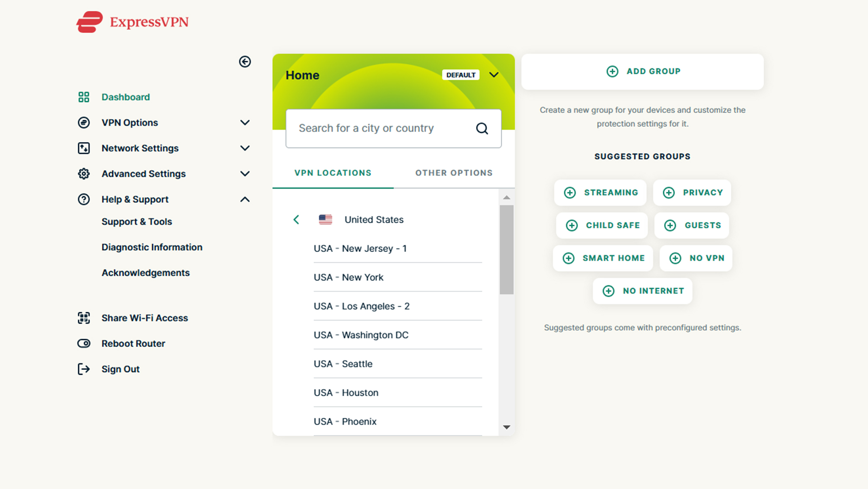Click the Advanced Settings gear icon
Image resolution: width=868 pixels, height=489 pixels.
[84, 174]
